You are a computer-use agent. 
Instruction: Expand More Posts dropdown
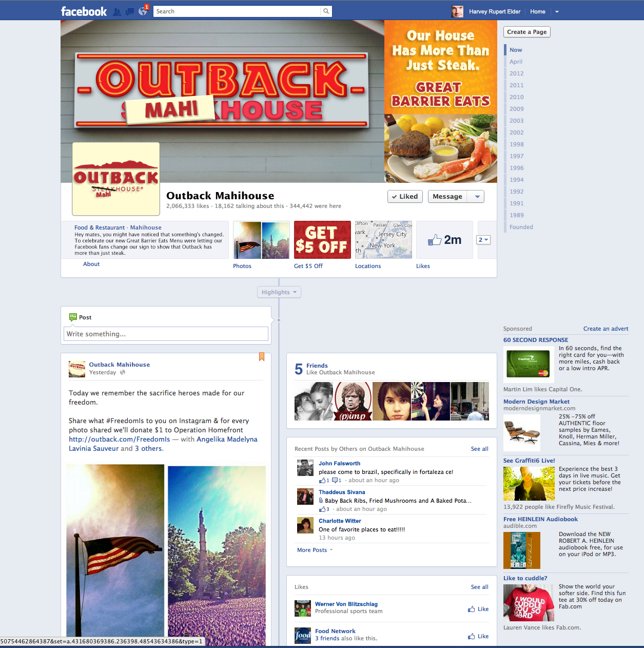315,550
